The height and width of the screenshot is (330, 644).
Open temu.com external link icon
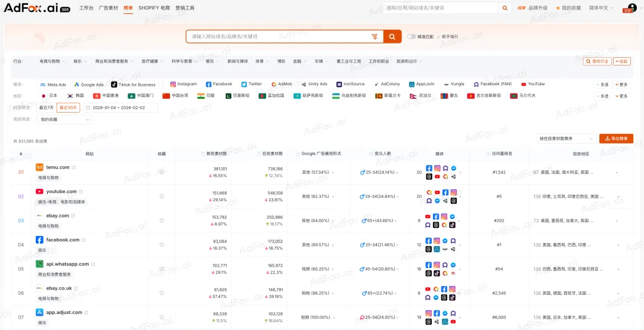point(74,167)
